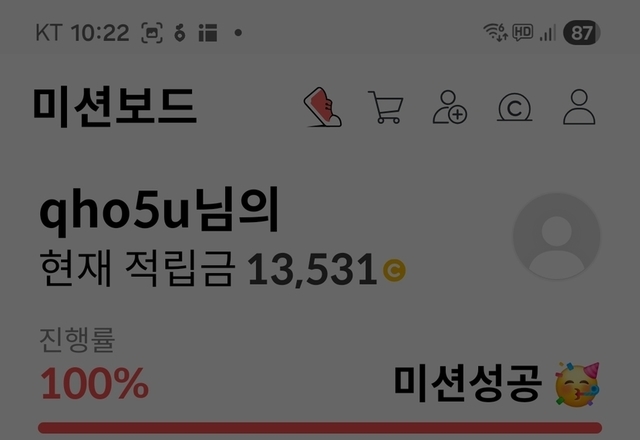This screenshot has height=440, width=640.
Task: Tap the battery indicator showing 87
Action: 582,33
